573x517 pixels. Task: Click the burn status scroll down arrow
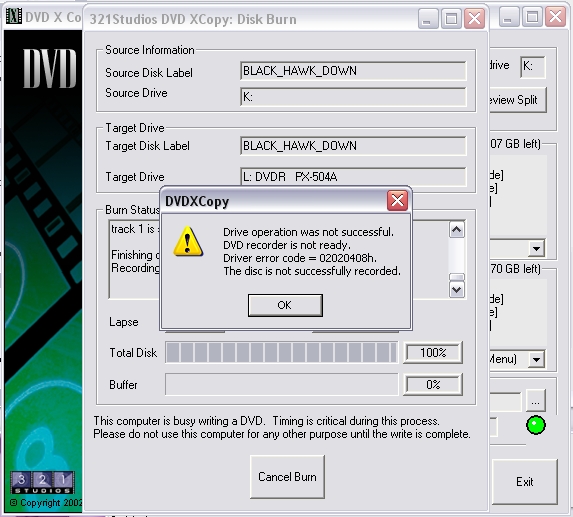click(x=456, y=290)
